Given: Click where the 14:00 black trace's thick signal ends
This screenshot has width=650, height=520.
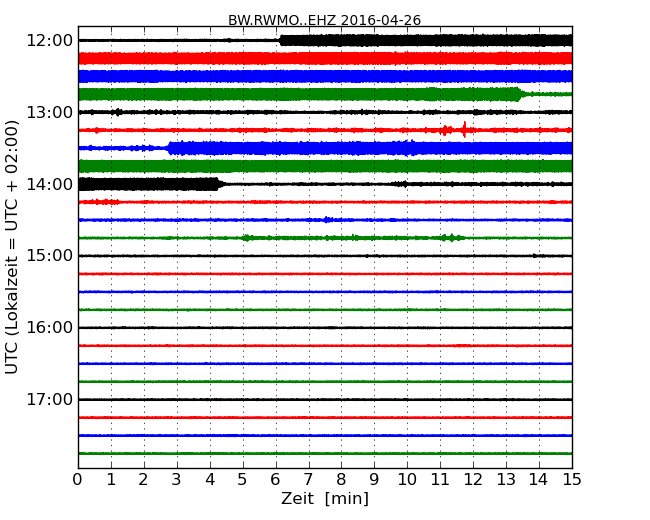Looking at the screenshot, I should [219, 184].
